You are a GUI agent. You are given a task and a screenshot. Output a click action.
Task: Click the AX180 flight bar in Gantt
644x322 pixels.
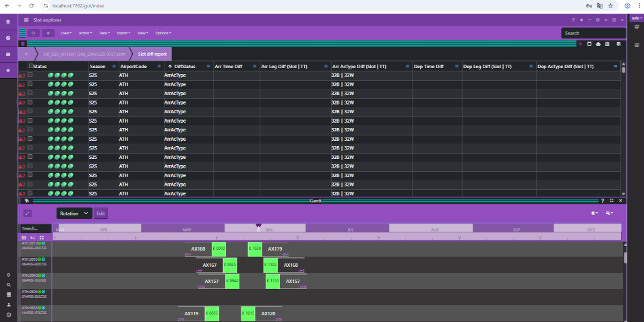[198, 249]
